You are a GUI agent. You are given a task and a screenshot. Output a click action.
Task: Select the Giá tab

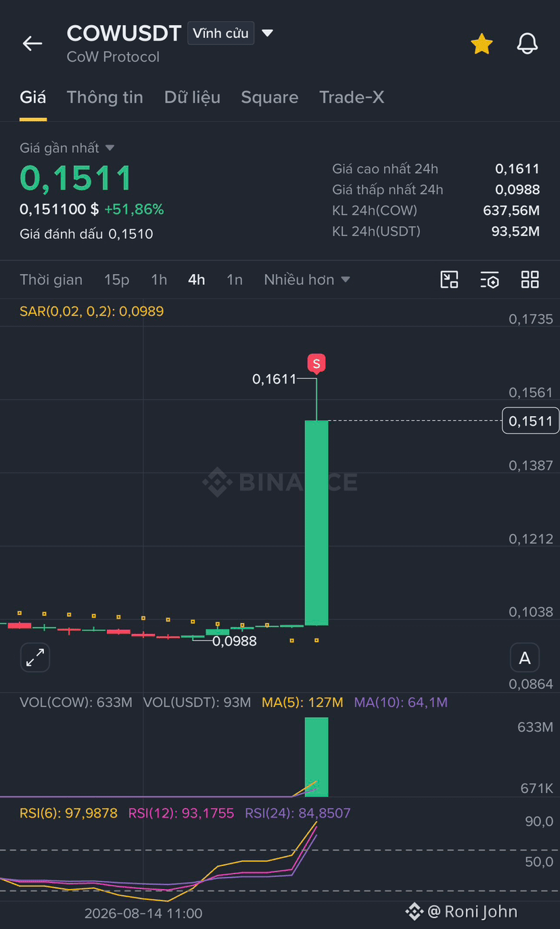click(x=32, y=97)
